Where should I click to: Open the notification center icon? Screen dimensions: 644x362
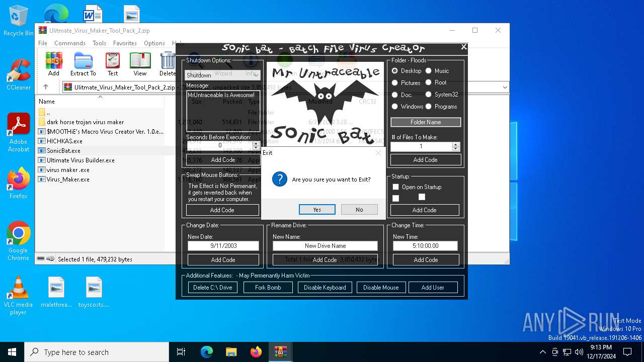tap(627, 352)
